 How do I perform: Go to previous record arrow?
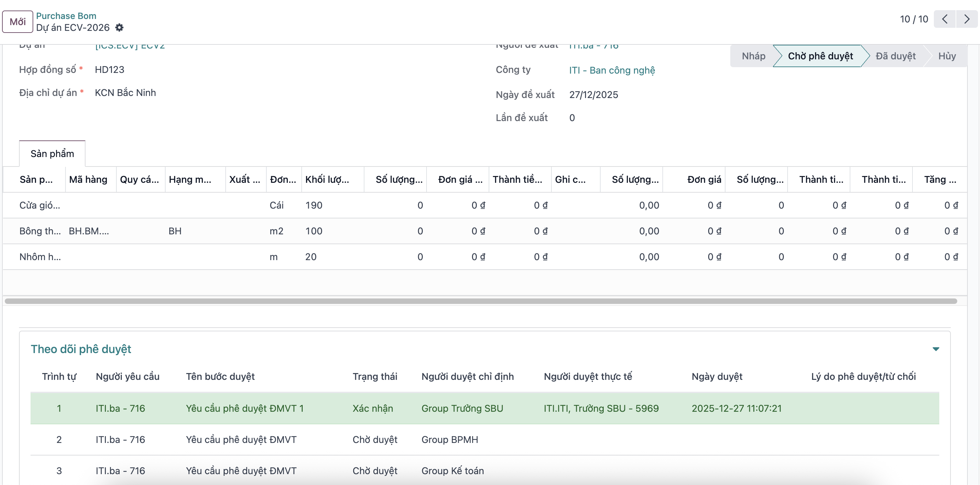(x=945, y=19)
